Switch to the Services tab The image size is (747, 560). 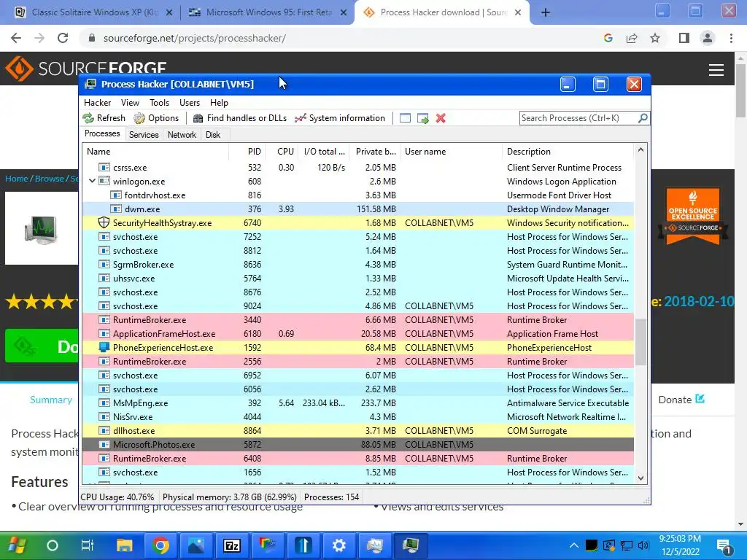pyautogui.click(x=144, y=135)
